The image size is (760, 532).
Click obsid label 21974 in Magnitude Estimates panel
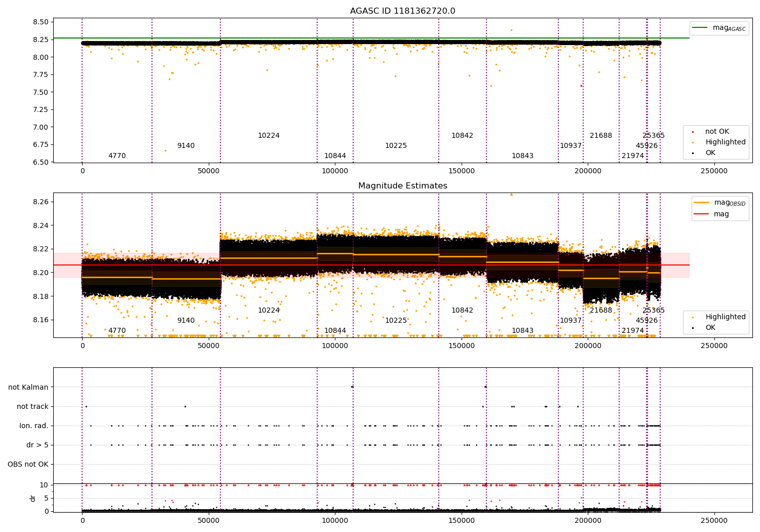point(633,330)
